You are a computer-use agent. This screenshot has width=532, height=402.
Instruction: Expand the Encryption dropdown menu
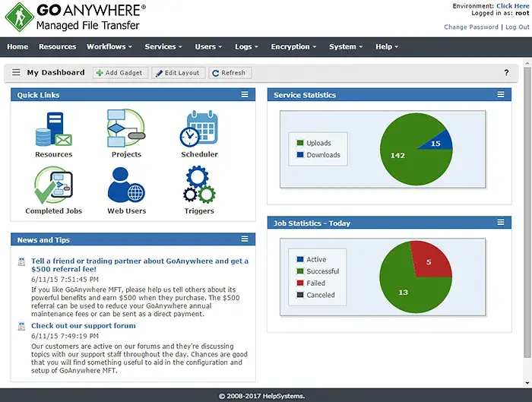click(295, 47)
